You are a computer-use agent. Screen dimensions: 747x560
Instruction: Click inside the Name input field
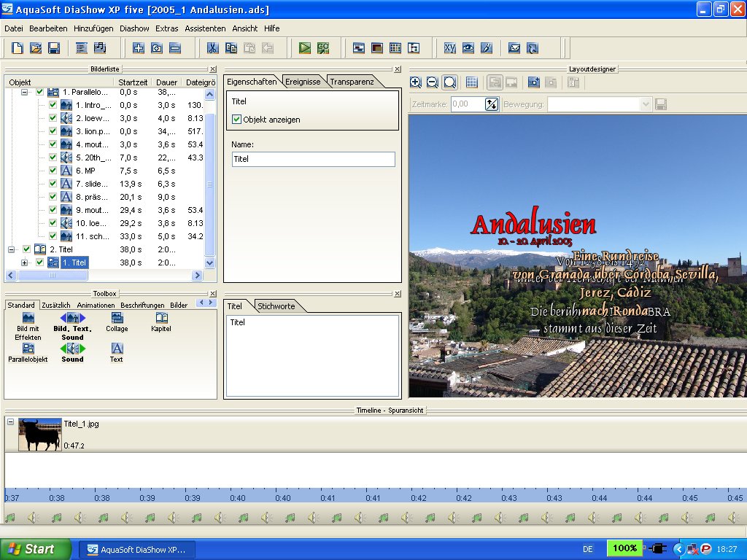[313, 159]
